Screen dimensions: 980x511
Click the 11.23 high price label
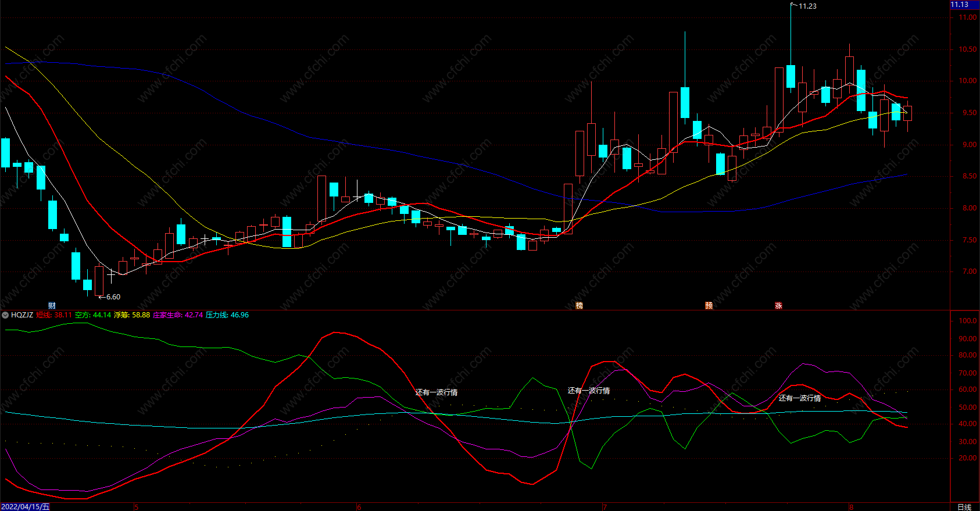pos(807,6)
